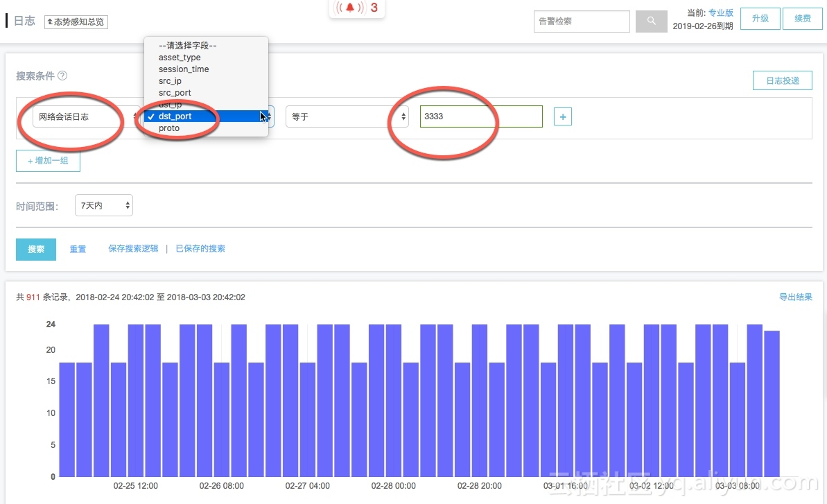Click the 日志投递 button
This screenshot has width=827, height=504.
pos(782,80)
